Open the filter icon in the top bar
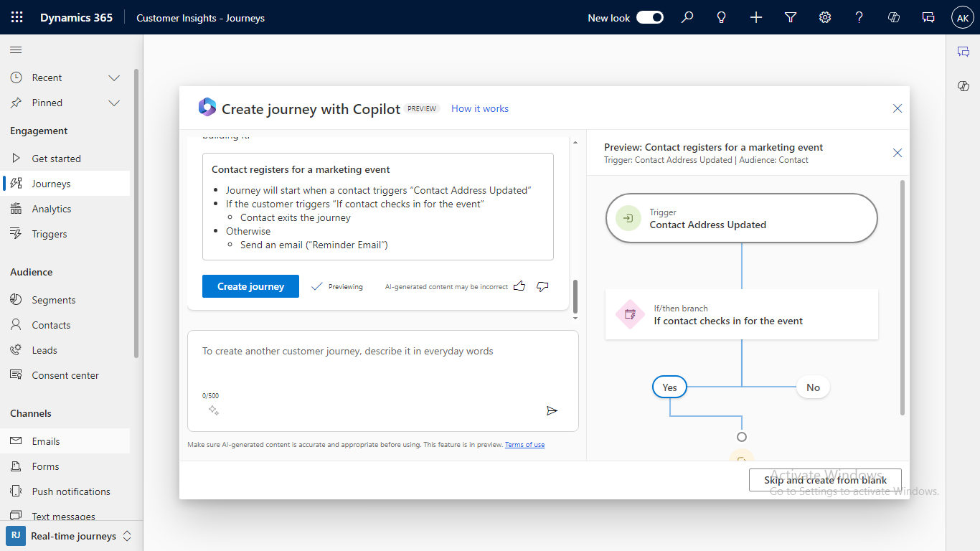The width and height of the screenshot is (980, 551). point(790,17)
